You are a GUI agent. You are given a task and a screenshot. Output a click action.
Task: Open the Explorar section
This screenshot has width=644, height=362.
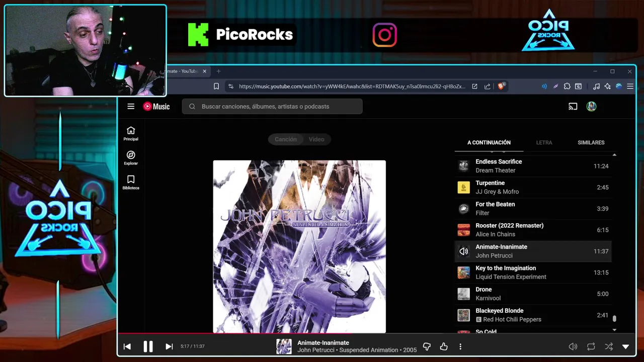[x=131, y=158]
